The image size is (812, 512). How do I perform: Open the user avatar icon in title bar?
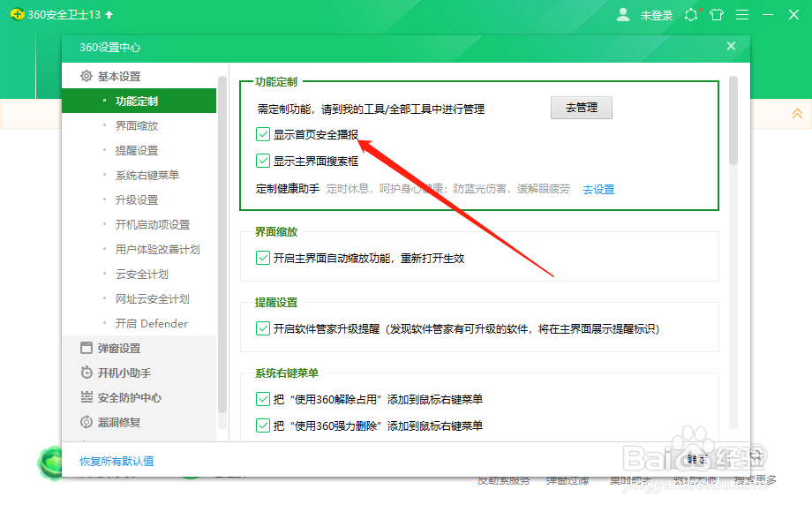pos(623,15)
